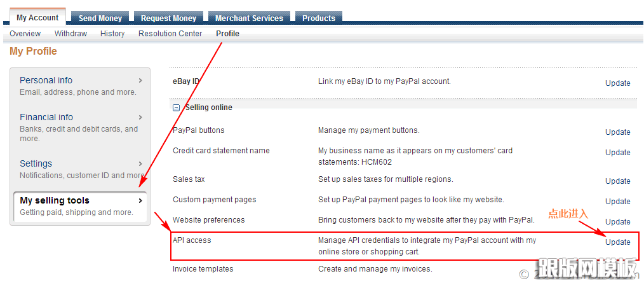The height and width of the screenshot is (283, 644).
Task: Click 'Create and manage my invoices.' text
Action: tap(375, 269)
